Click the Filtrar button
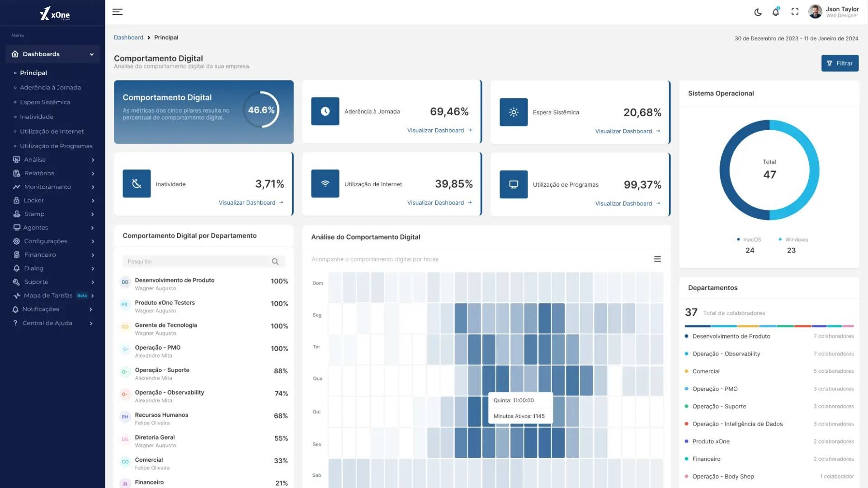868x488 pixels. pyautogui.click(x=840, y=63)
